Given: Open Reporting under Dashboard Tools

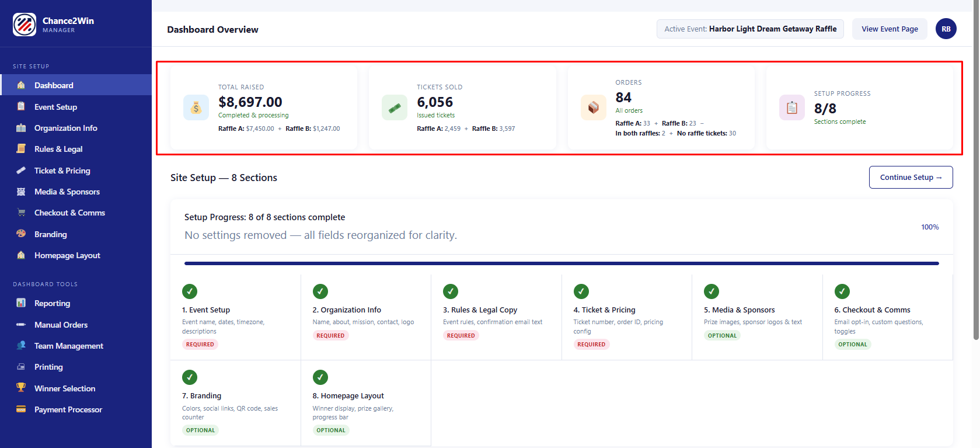Looking at the screenshot, I should click(x=76, y=303).
